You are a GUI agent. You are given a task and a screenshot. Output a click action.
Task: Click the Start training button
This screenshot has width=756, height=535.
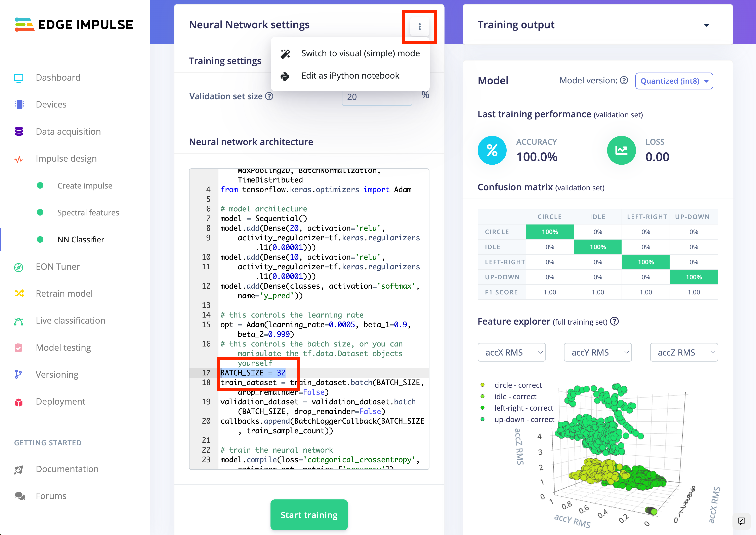click(309, 515)
